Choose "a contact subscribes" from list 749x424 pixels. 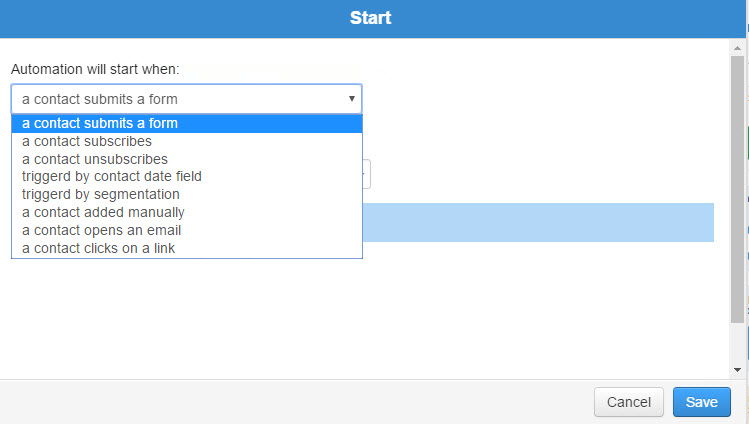point(187,141)
